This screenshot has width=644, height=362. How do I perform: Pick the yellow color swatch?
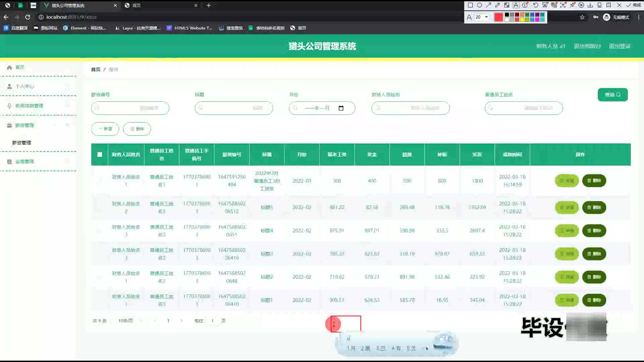(x=522, y=20)
